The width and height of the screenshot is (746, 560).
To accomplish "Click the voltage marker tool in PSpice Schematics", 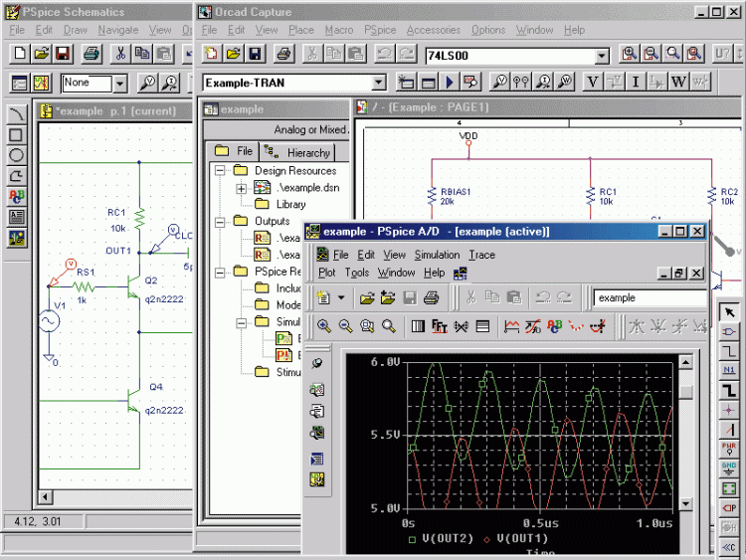I will tap(147, 84).
